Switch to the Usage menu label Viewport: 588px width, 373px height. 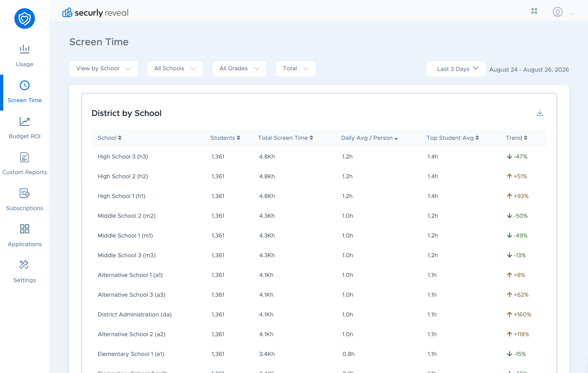(x=24, y=64)
